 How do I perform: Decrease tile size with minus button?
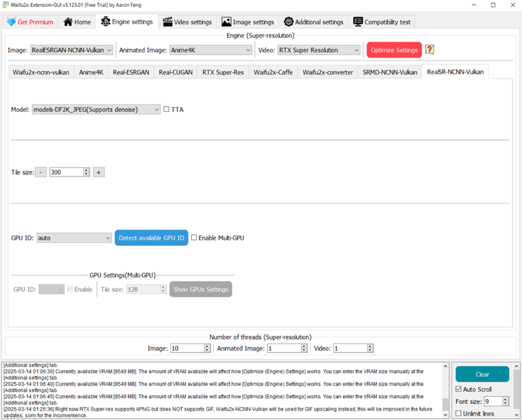(41, 172)
